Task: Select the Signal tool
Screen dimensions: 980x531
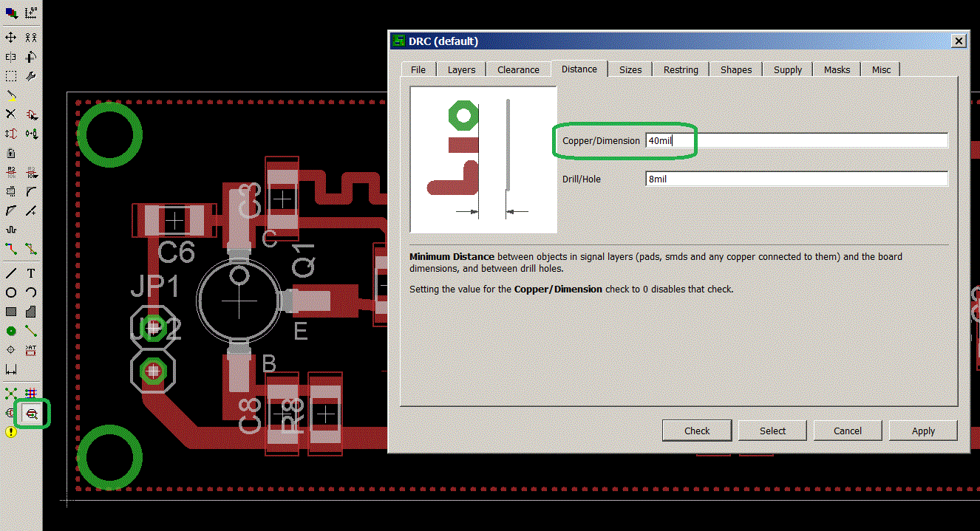Action: [31, 331]
